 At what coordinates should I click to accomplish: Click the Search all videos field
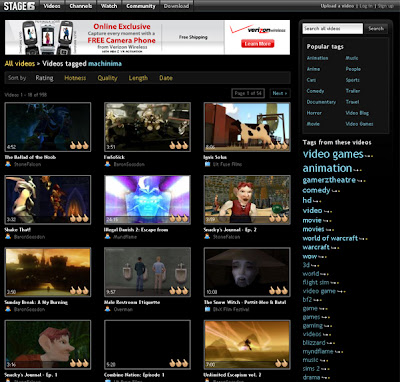click(333, 29)
